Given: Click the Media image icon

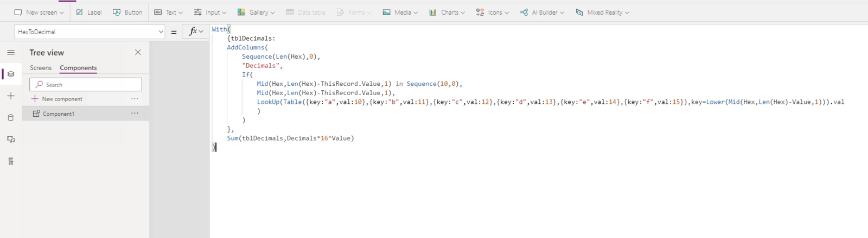Looking at the screenshot, I should (x=387, y=12).
